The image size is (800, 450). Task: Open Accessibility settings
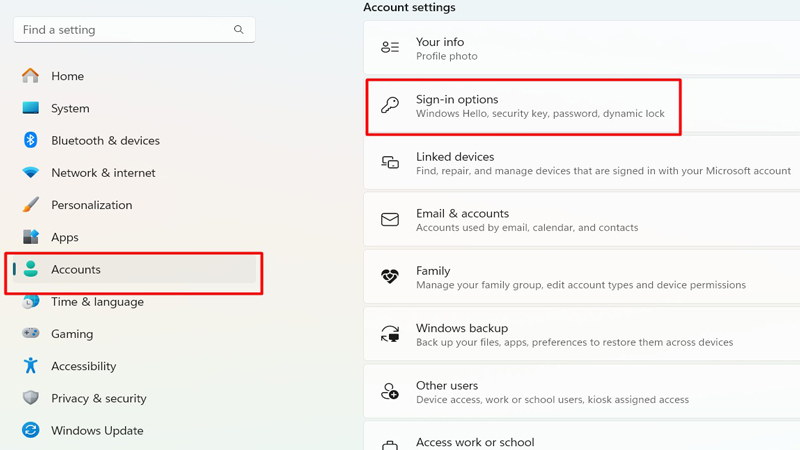pyautogui.click(x=134, y=366)
